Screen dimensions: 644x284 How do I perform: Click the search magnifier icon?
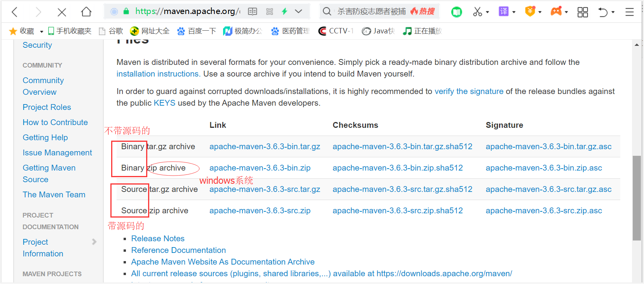pyautogui.click(x=327, y=11)
